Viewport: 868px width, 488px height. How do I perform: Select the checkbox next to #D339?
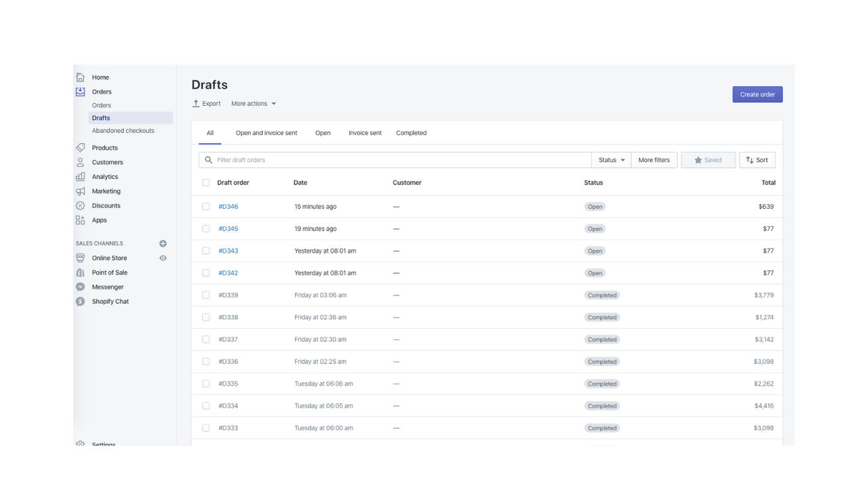(x=205, y=295)
